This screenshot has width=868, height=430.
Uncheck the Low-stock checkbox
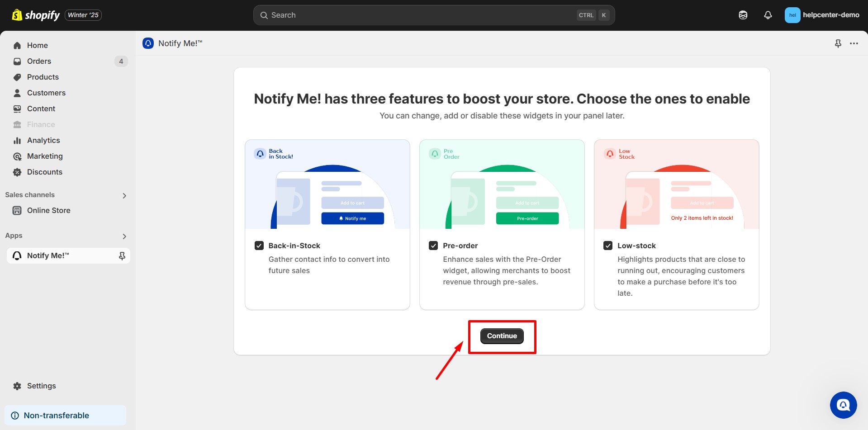click(x=608, y=246)
